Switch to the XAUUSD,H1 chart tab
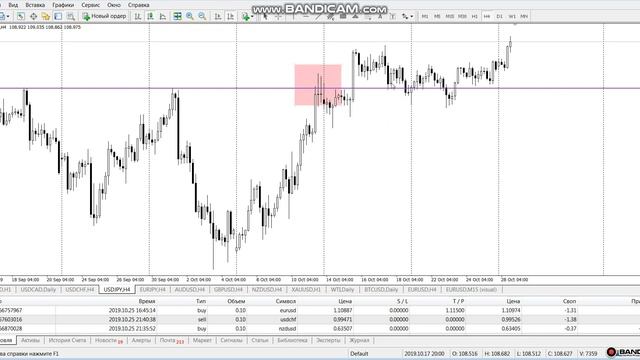 click(306, 289)
